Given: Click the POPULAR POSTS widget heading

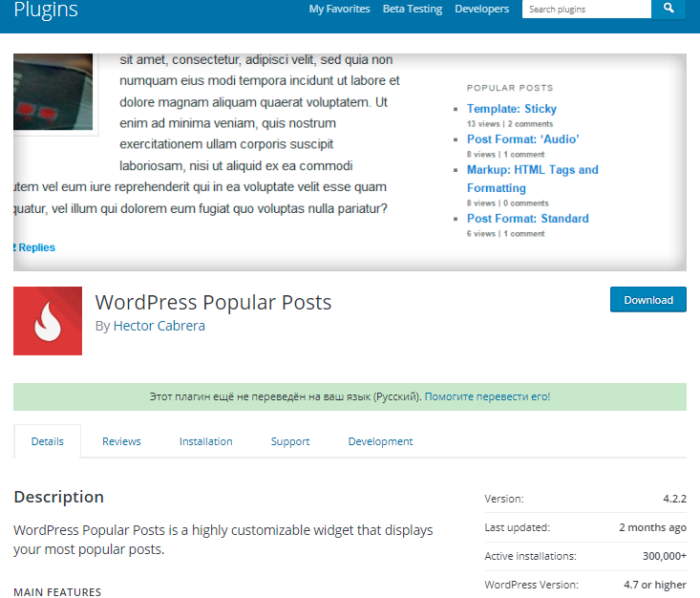Looking at the screenshot, I should point(510,88).
